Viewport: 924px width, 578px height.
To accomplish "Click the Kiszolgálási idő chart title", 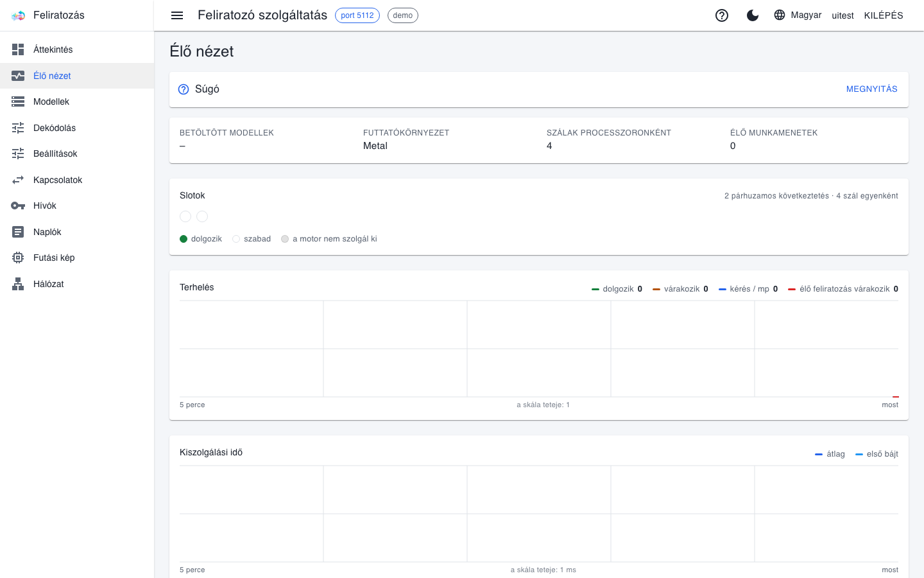I will click(x=211, y=452).
